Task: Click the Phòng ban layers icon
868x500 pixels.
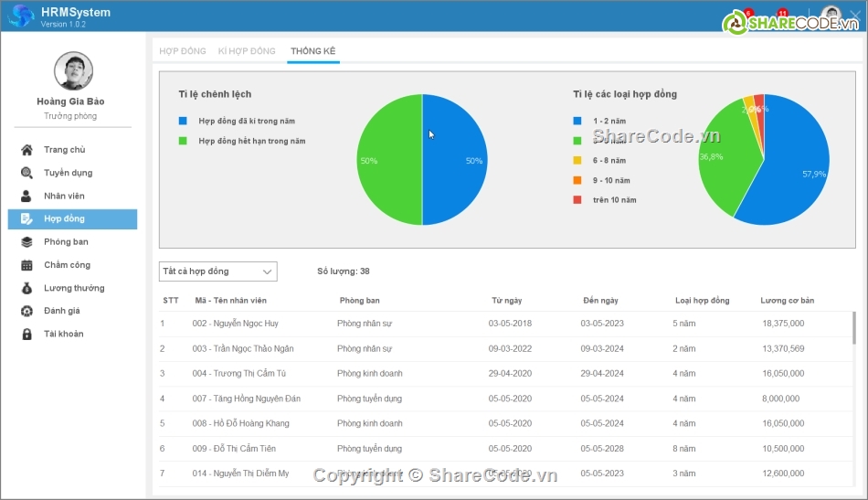Action: pyautogui.click(x=26, y=242)
